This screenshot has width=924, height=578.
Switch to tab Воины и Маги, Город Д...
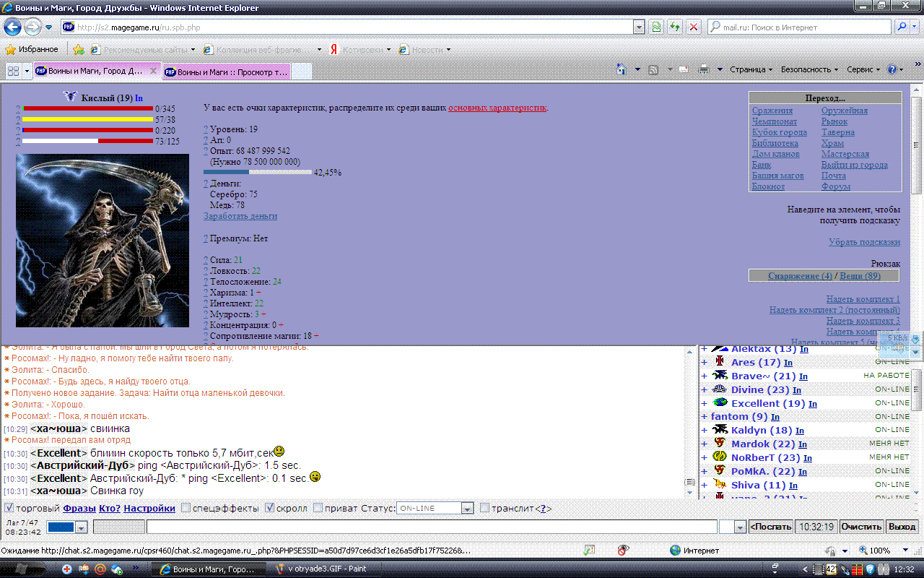click(97, 71)
